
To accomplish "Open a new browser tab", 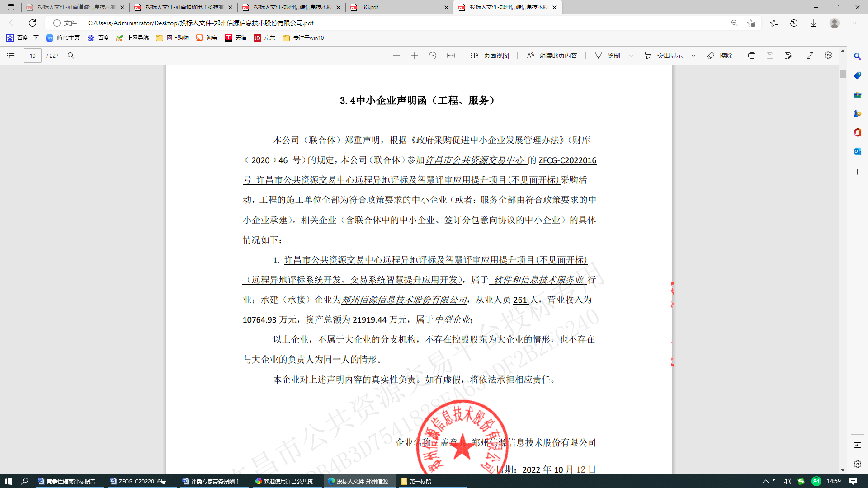I will coord(570,7).
